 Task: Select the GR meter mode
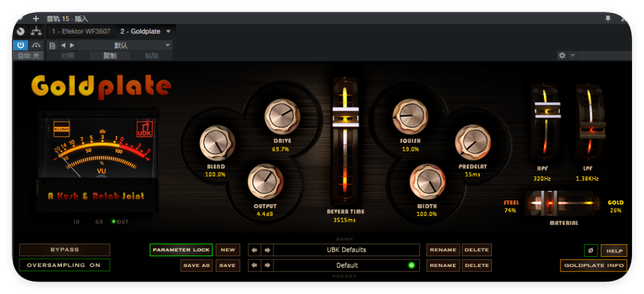click(99, 222)
